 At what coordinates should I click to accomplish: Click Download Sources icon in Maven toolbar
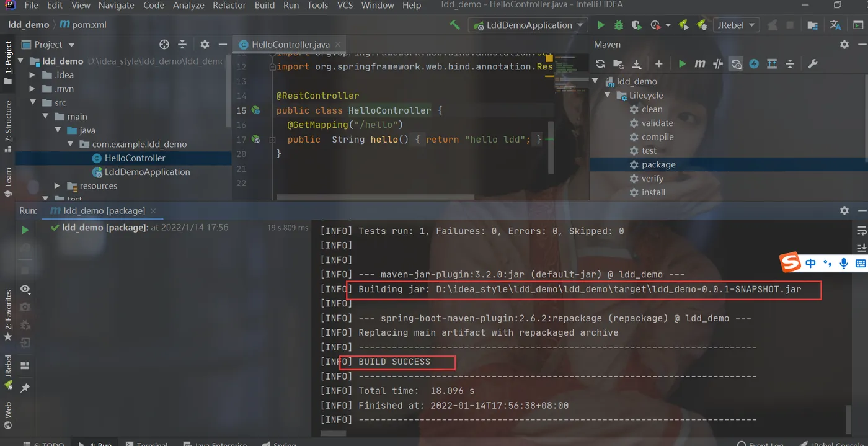click(637, 64)
